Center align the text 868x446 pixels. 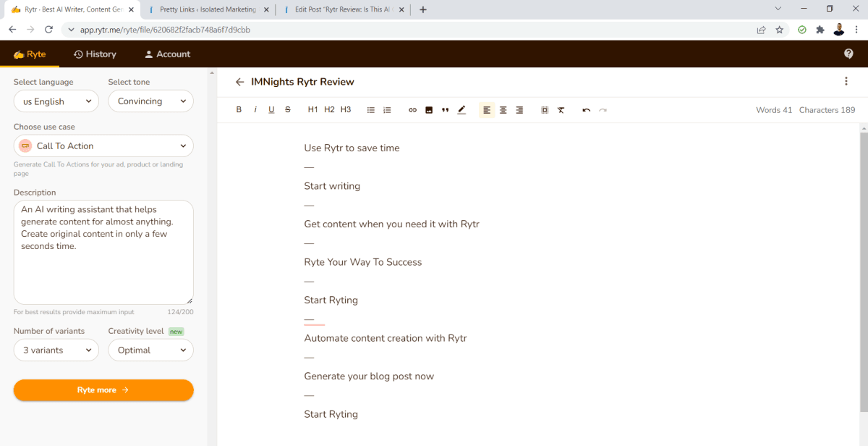click(503, 110)
